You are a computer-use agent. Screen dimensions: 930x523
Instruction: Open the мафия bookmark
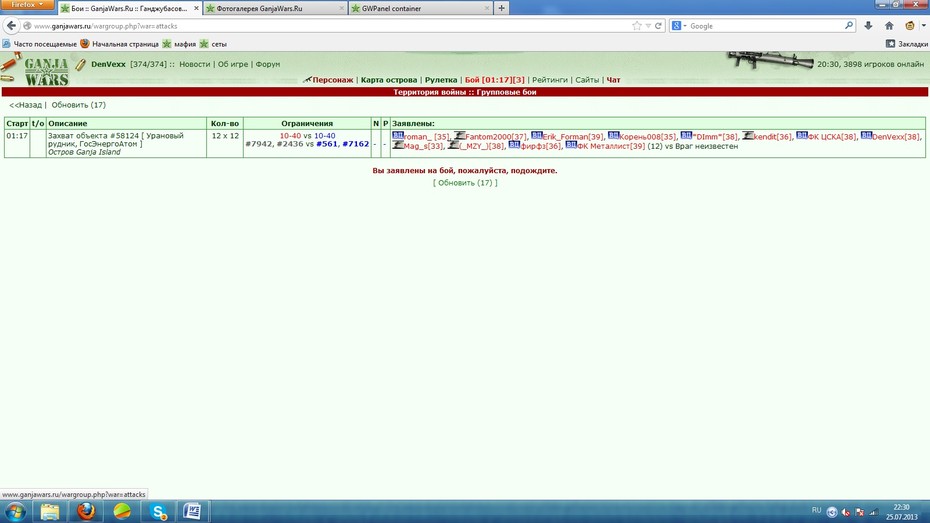pos(179,44)
